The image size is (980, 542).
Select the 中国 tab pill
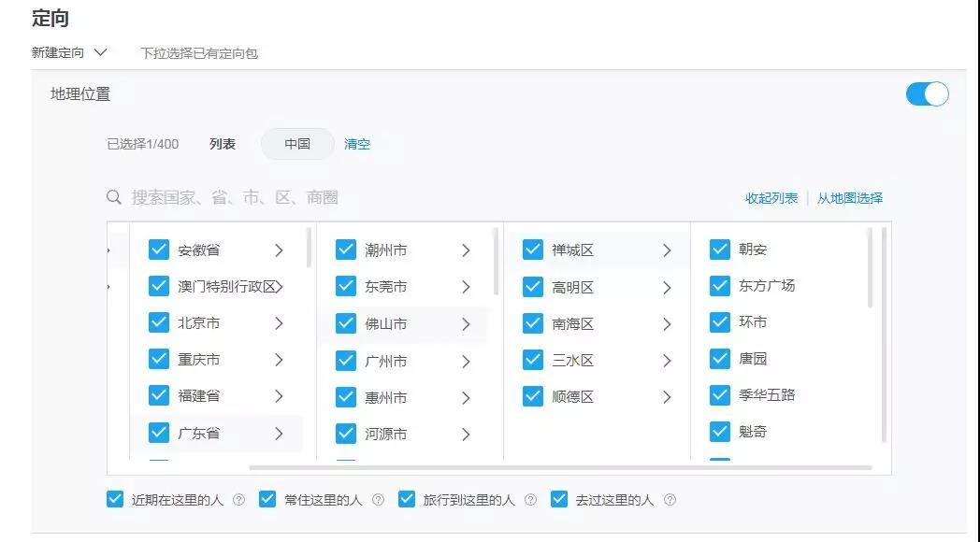click(x=297, y=144)
